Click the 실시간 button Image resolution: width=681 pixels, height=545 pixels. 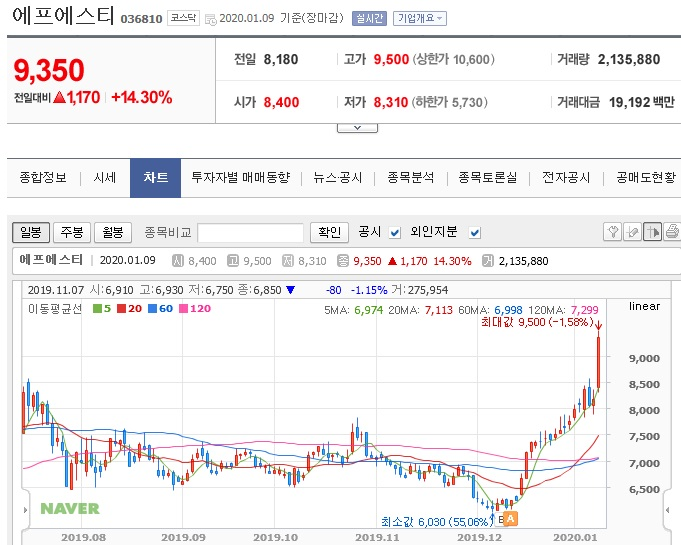click(369, 18)
